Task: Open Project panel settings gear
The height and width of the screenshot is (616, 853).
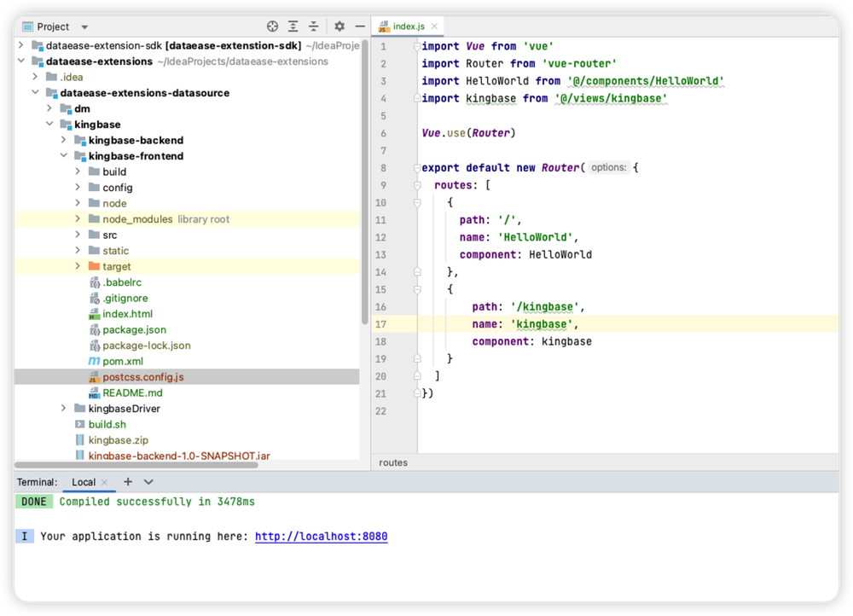Action: point(339,26)
